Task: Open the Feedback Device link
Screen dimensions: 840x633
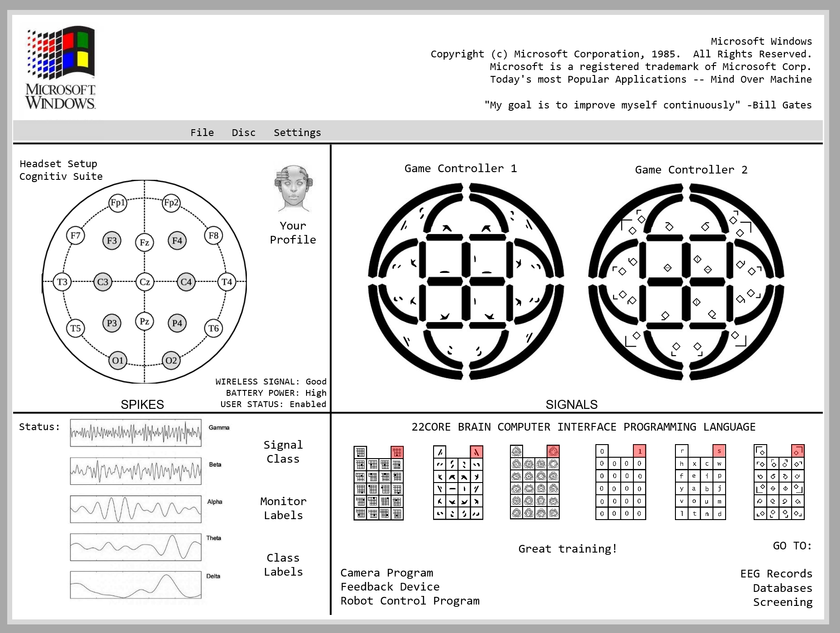Action: click(x=390, y=587)
